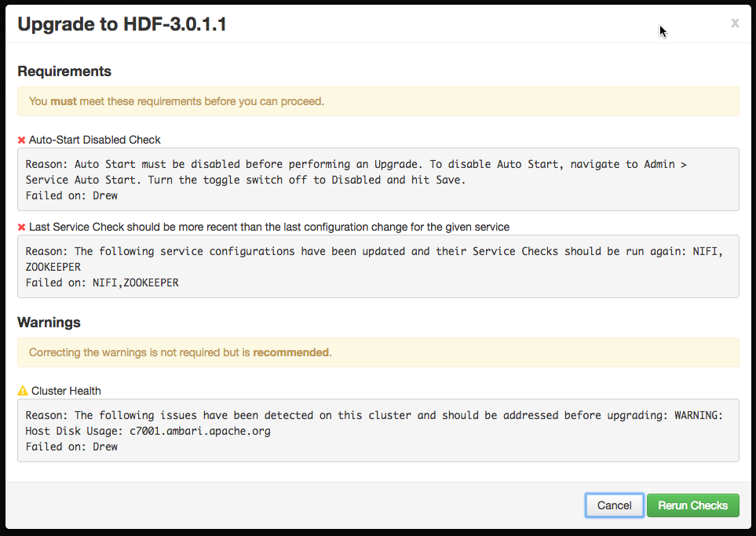Viewport: 756px width, 536px height.
Task: Click Rerun Checks to re-validate requirements
Action: tap(693, 505)
